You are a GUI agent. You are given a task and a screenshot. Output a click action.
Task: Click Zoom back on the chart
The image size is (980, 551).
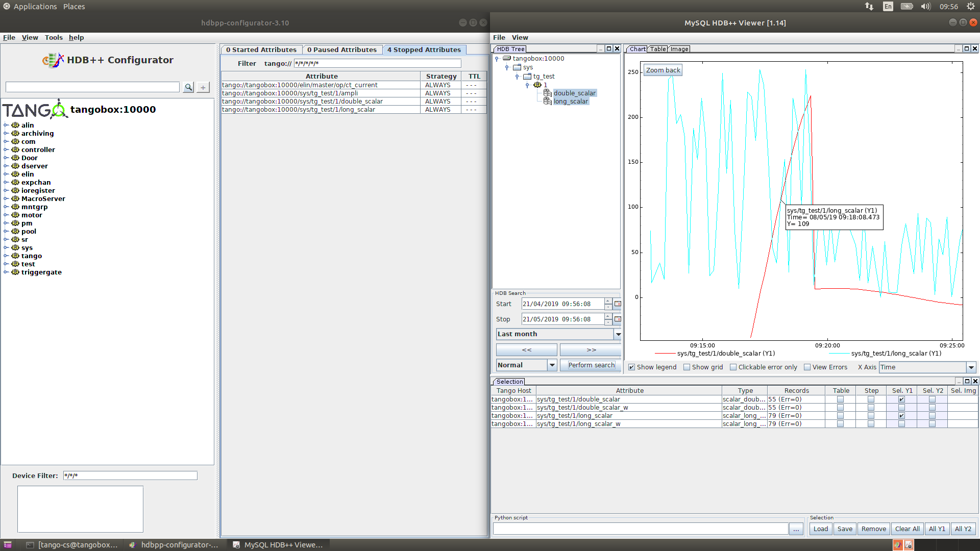click(663, 70)
